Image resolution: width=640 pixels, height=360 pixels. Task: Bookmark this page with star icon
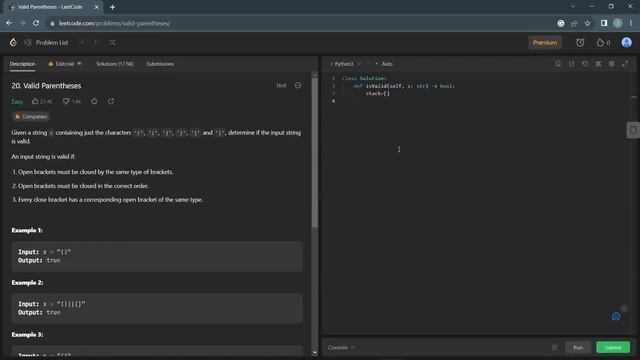point(587,23)
